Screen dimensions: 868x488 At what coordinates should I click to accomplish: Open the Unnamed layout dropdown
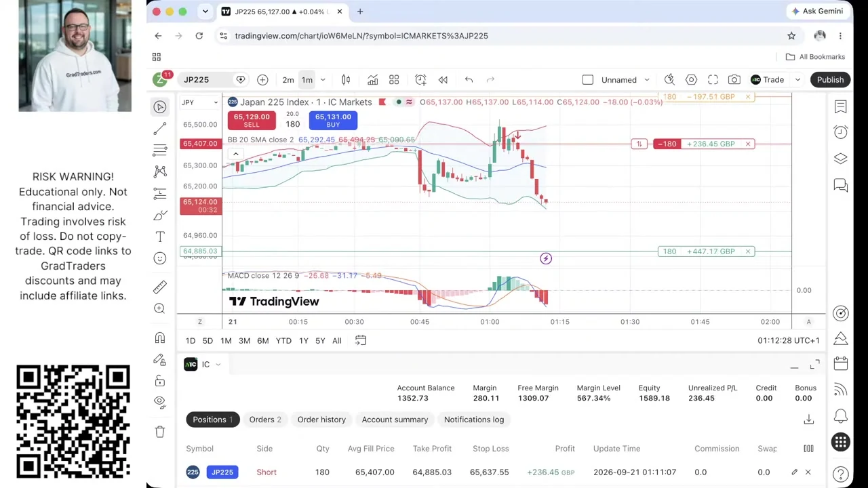click(626, 80)
